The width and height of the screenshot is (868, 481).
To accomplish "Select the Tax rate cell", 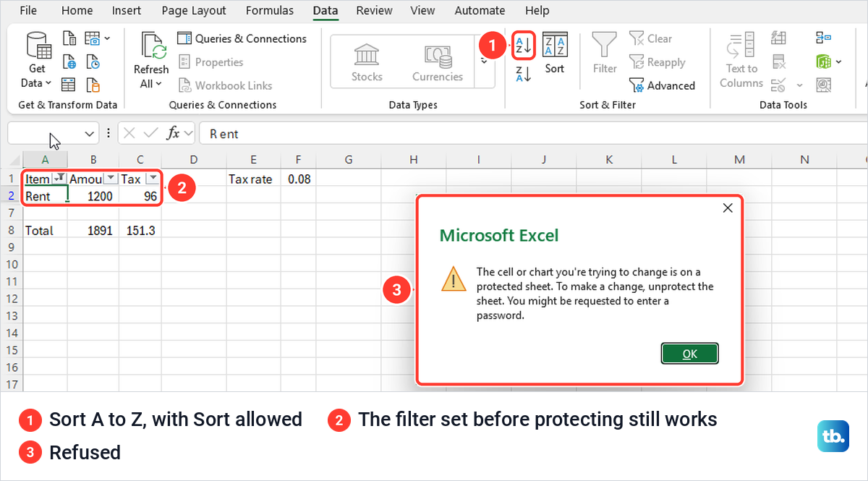I will coord(253,179).
